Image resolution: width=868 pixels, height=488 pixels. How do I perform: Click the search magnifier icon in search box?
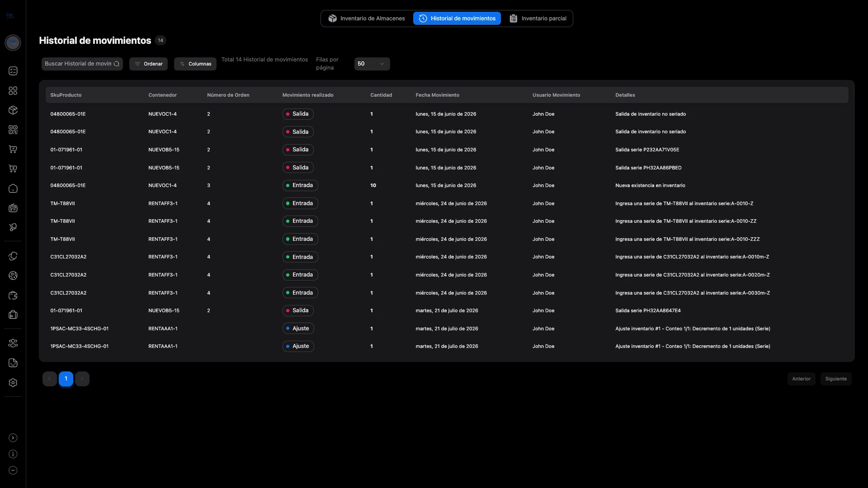click(117, 64)
